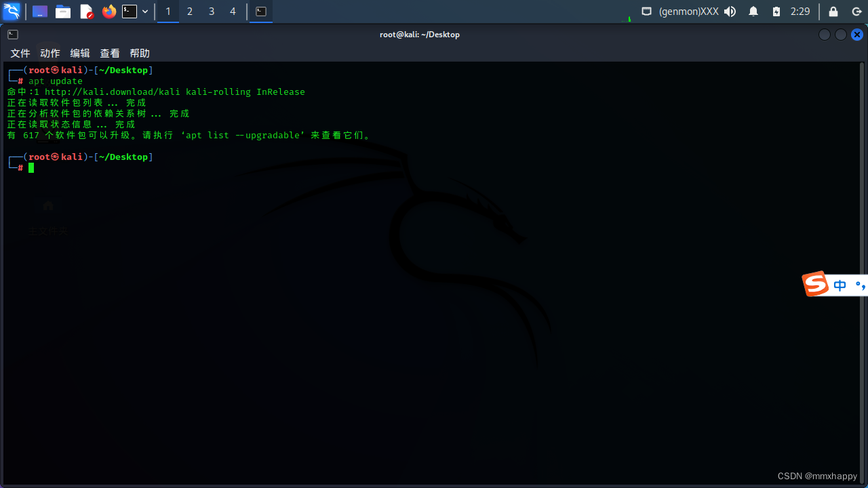868x488 pixels.
Task: Toggle the input method punctuation mode button
Action: 861,285
